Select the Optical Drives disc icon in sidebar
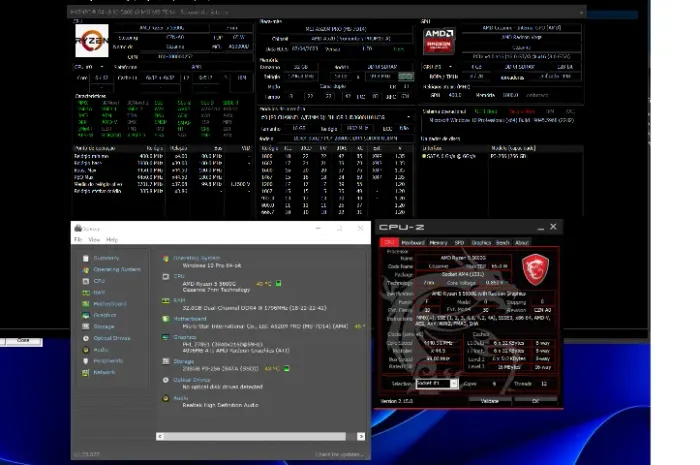700x465 pixels. [x=86, y=338]
